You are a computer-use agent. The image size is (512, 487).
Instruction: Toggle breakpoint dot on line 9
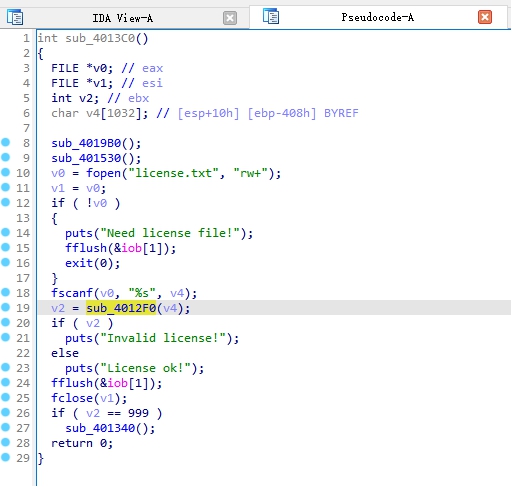6,157
